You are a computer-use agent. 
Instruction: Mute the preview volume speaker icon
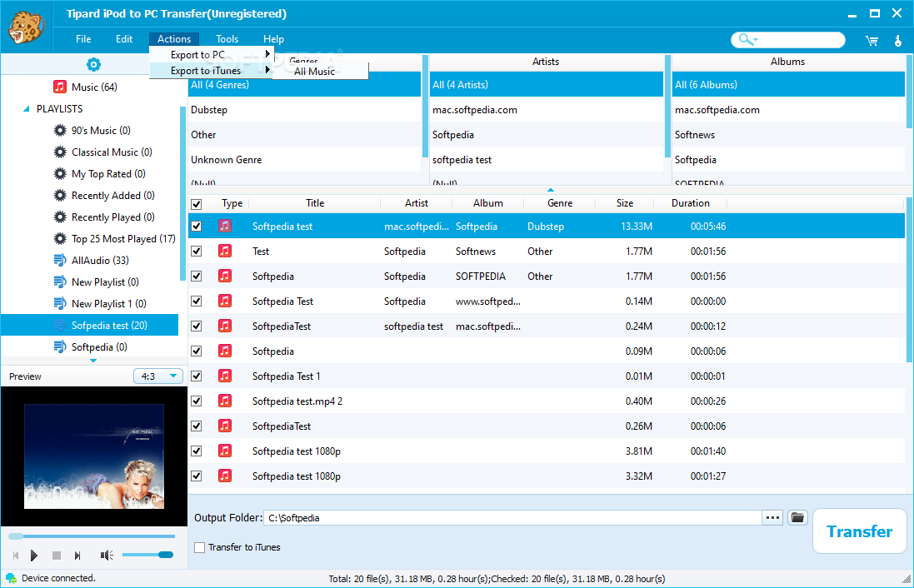(x=107, y=556)
